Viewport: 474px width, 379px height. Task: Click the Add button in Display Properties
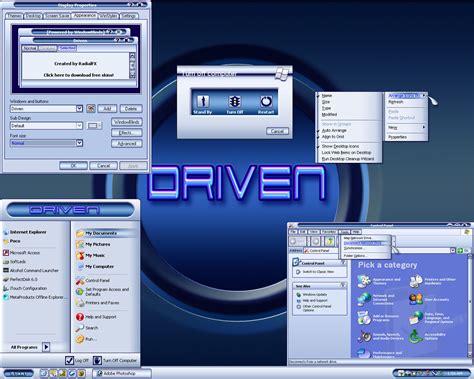pyautogui.click(x=107, y=109)
